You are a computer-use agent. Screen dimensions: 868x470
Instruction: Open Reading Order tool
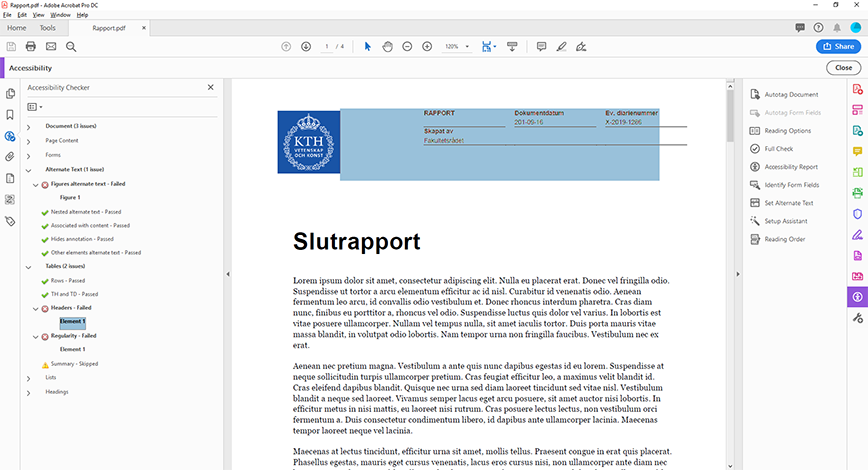pos(787,239)
